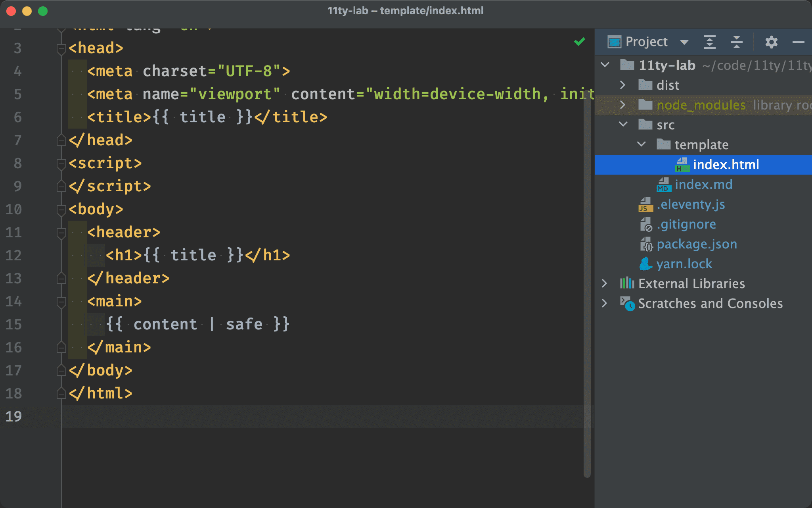Click the 11ty-lab root folder icon
The height and width of the screenshot is (508, 812).
coord(627,64)
